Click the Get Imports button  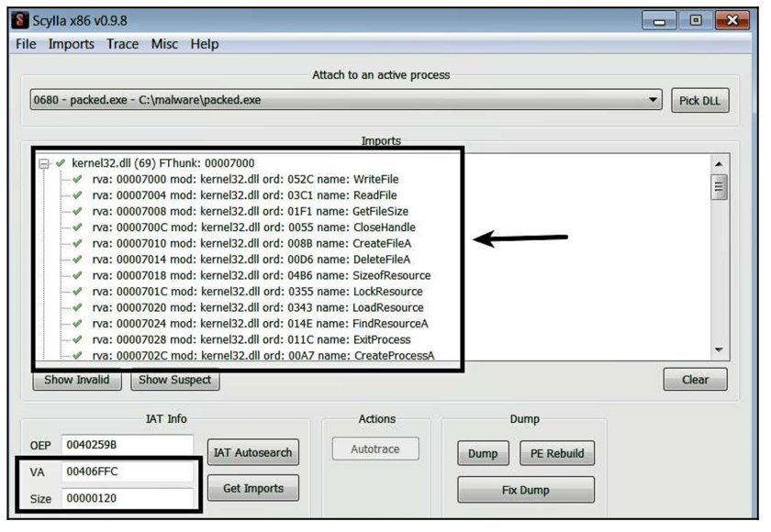[252, 488]
